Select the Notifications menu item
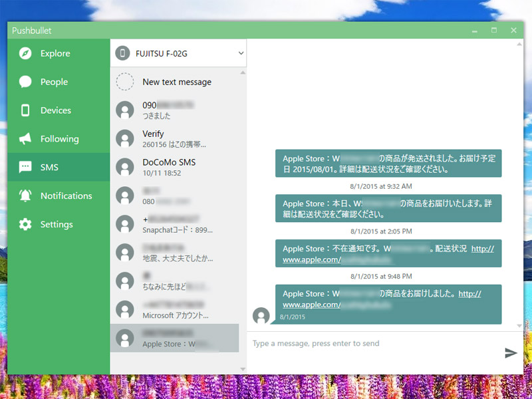This screenshot has width=532, height=399. click(x=59, y=196)
